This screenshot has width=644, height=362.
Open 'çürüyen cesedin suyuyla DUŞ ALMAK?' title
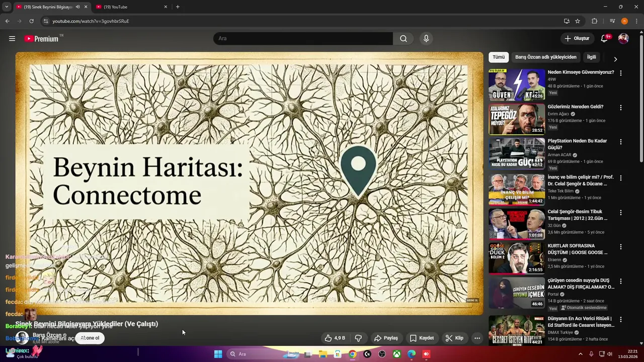click(581, 284)
